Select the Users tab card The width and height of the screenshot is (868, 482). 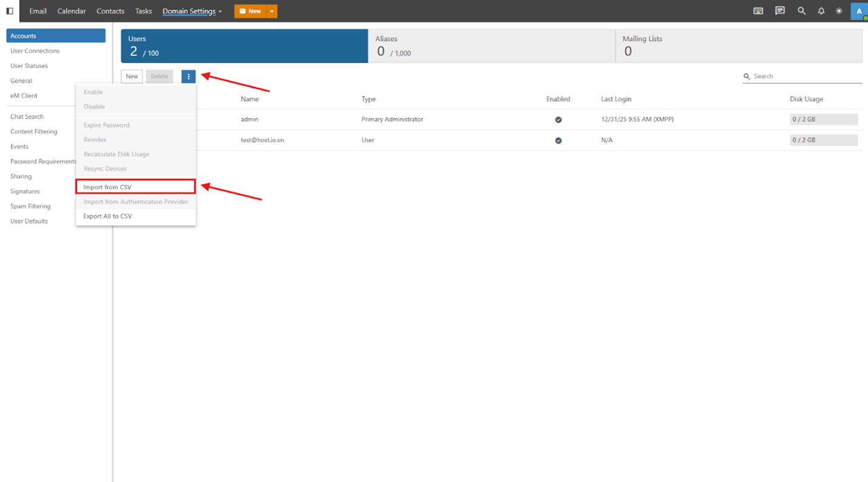tap(244, 46)
